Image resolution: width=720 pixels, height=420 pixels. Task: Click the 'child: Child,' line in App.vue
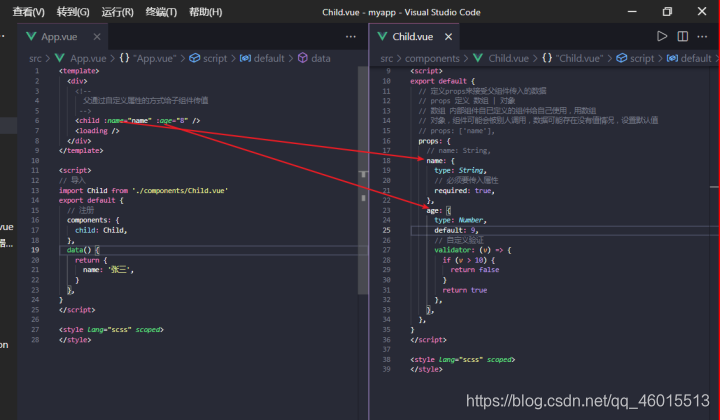[101, 230]
